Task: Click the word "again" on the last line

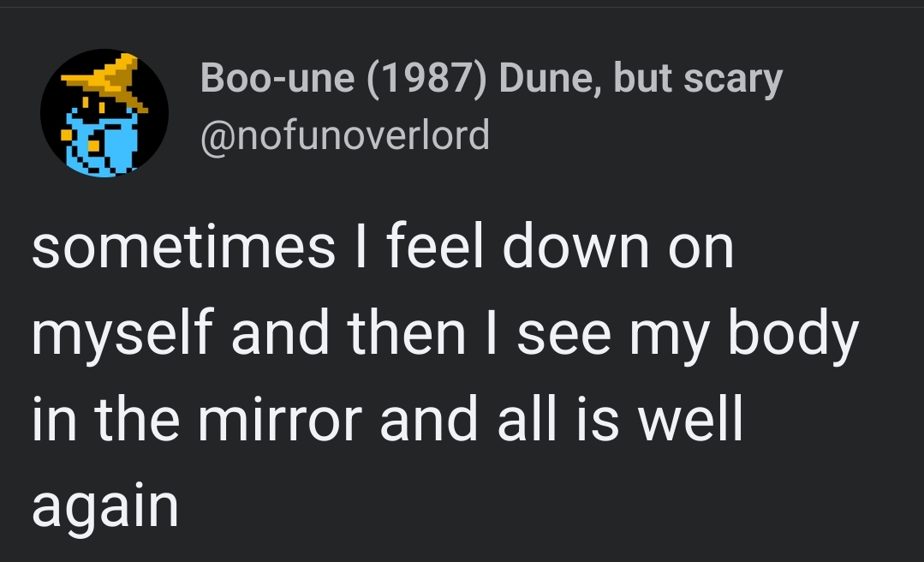Action: pos(104,507)
